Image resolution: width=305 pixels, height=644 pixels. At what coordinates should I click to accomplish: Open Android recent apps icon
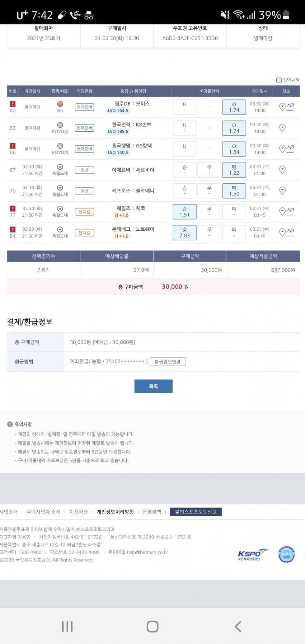pos(67,626)
